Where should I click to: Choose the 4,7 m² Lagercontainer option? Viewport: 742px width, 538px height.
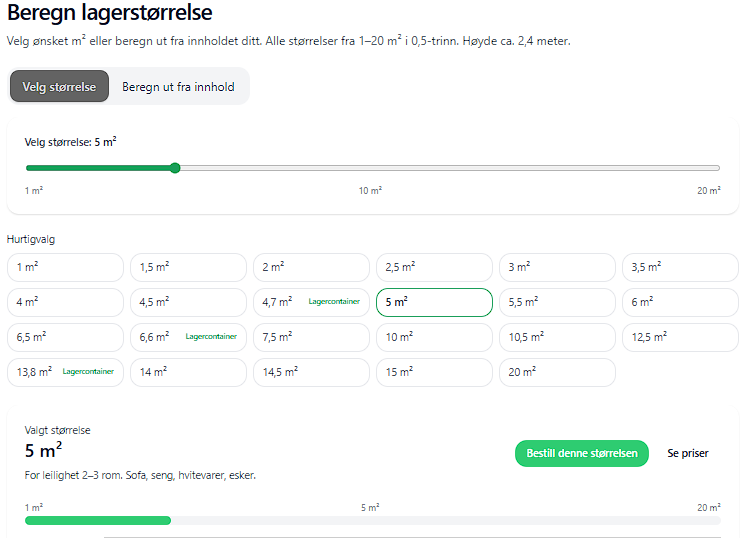pyautogui.click(x=311, y=302)
